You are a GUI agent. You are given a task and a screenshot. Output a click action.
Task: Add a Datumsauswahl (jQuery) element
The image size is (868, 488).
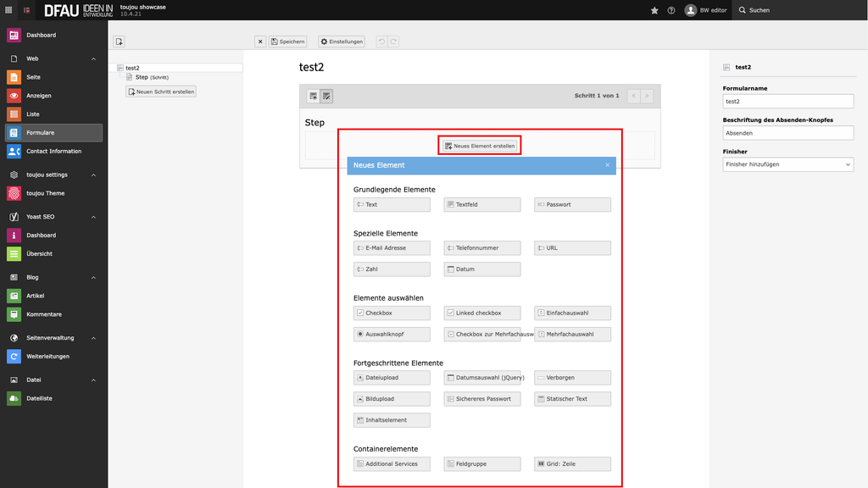(482, 378)
